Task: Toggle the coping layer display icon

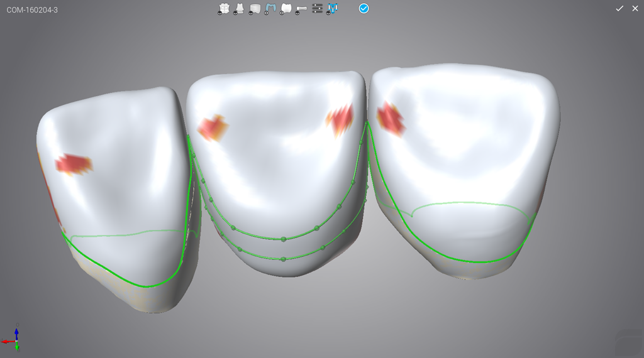Action: tap(255, 9)
